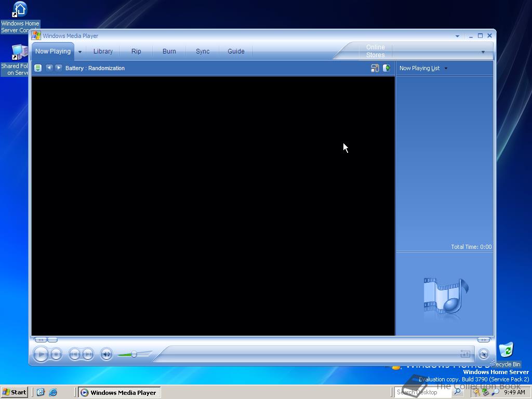The height and width of the screenshot is (399, 532).
Task: Click the Battery : Randomization visualization label
Action: (95, 68)
